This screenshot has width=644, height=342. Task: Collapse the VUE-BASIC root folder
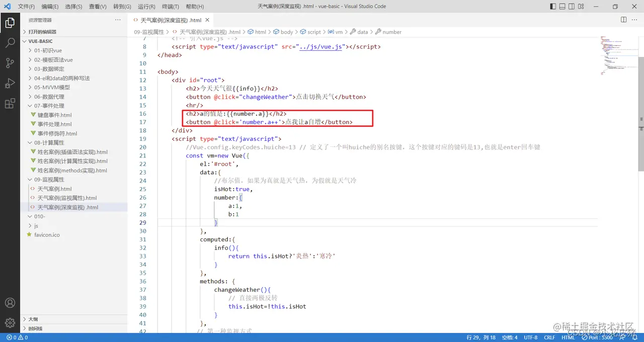coord(74,41)
